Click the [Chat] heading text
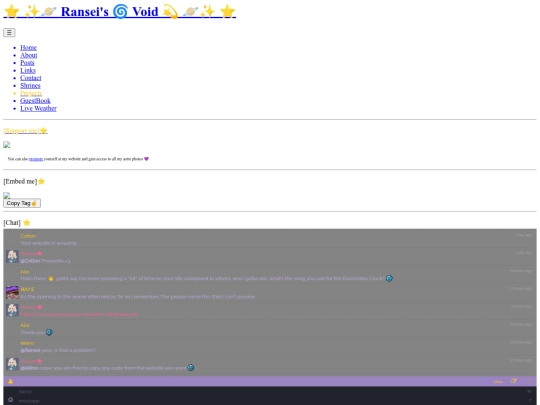Image resolution: width=540 pixels, height=405 pixels. (12, 223)
